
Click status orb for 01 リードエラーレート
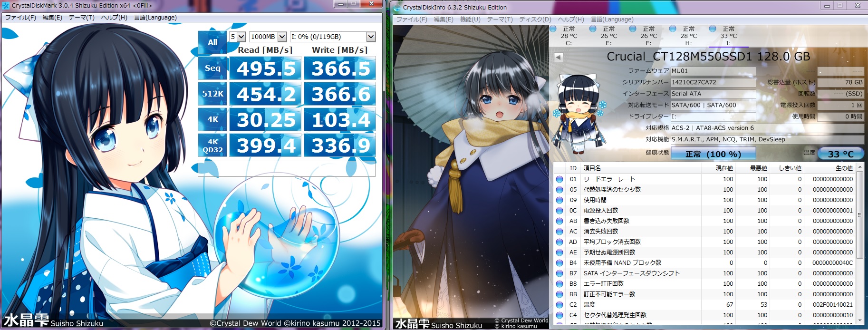pos(559,179)
